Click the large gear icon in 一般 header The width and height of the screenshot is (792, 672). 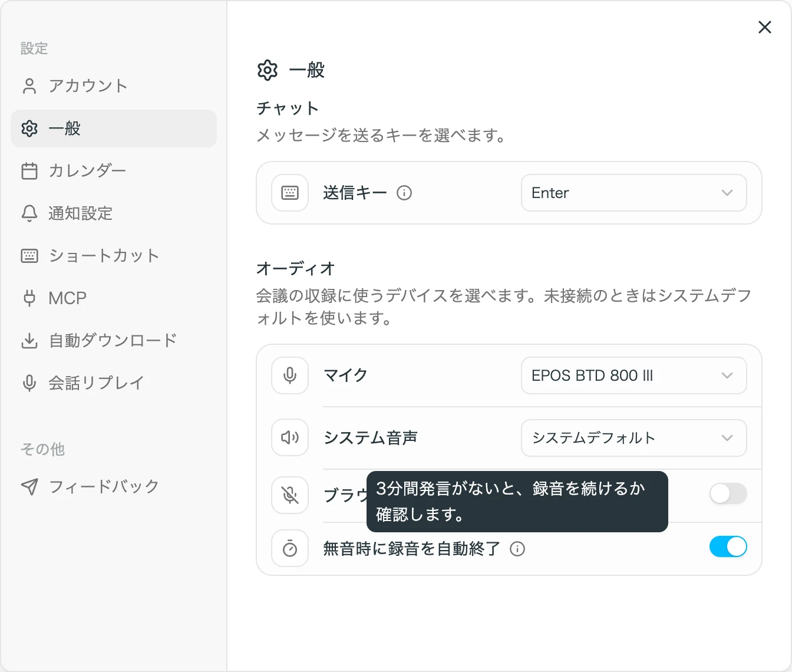tap(268, 70)
